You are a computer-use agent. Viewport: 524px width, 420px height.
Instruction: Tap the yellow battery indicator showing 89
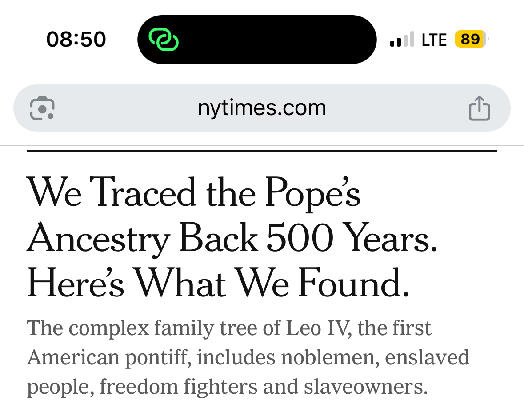coord(471,40)
